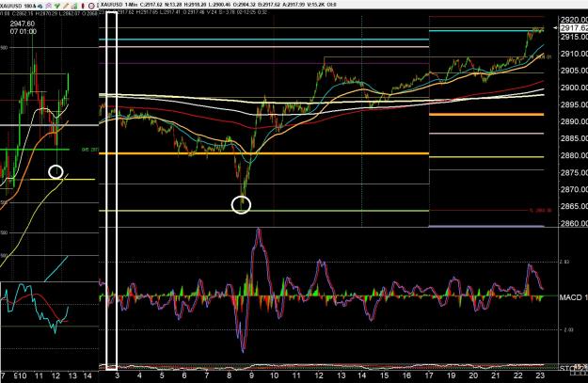Select the cyan horizontal line near 2914

[264, 40]
